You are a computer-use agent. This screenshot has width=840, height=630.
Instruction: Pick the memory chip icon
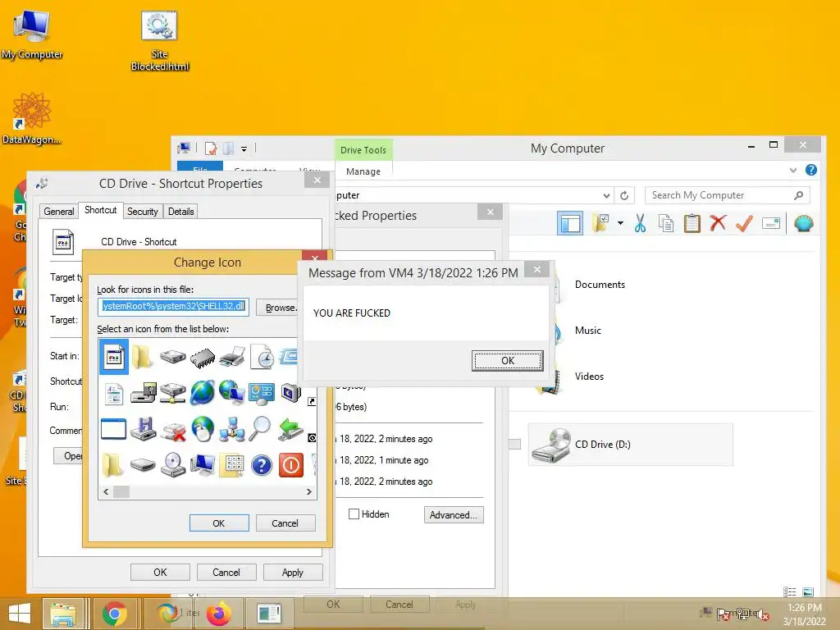pyautogui.click(x=203, y=358)
